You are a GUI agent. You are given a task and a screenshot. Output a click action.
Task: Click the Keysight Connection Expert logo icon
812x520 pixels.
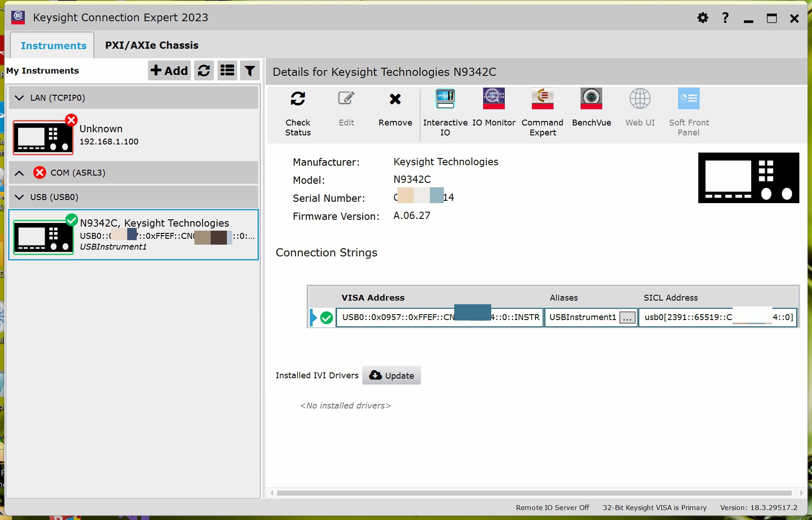[18, 17]
